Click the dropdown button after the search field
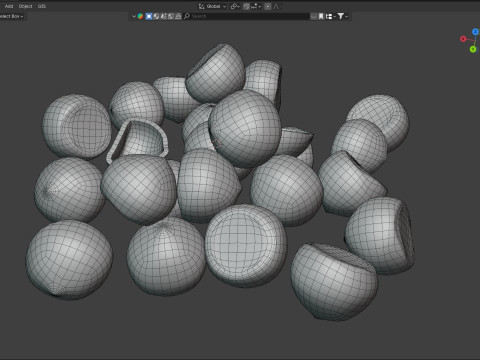 pyautogui.click(x=313, y=16)
